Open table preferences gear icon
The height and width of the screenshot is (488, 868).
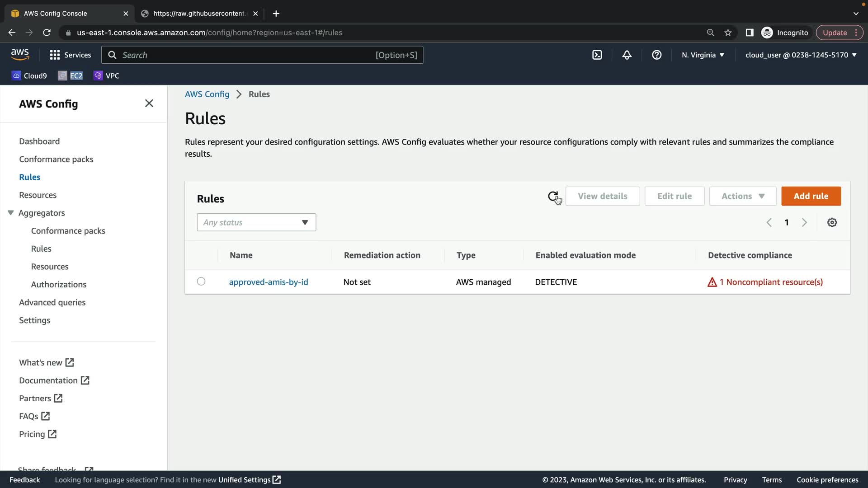pyautogui.click(x=832, y=222)
